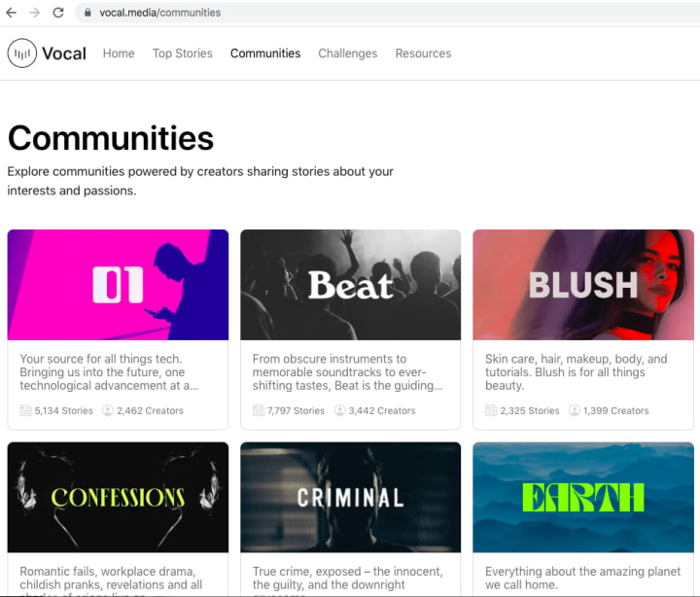Click the '1,399 Creators' count

pos(616,410)
